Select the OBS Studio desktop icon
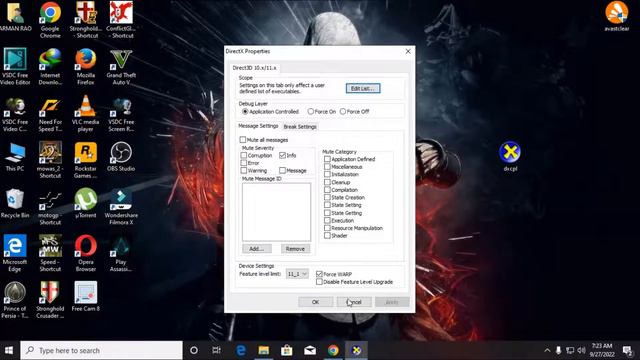 point(121,157)
